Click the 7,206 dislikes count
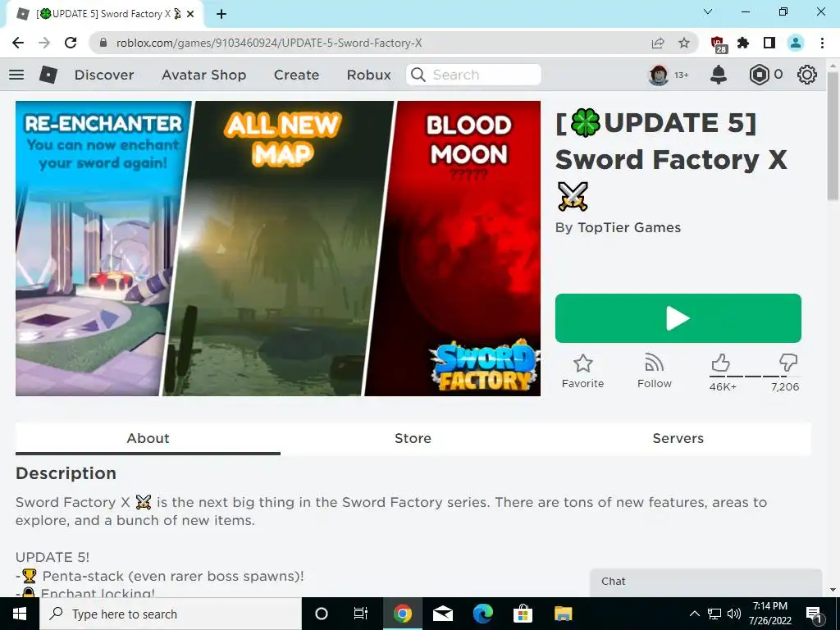 click(785, 387)
